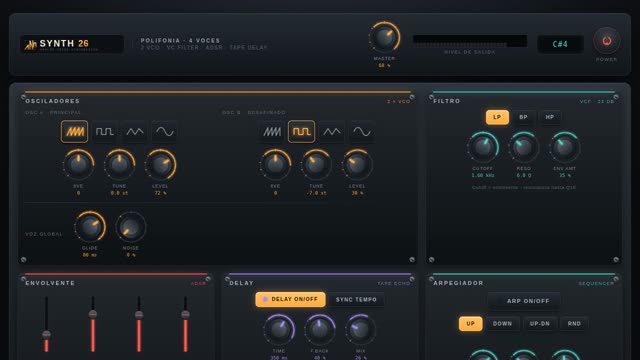Select sine waveform for OSC A
Viewport: 640px width, 360px height.
click(x=164, y=131)
